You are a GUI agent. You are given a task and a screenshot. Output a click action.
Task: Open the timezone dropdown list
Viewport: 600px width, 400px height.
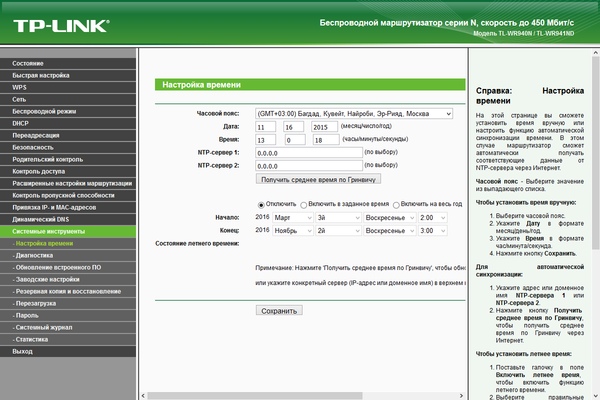click(x=355, y=114)
